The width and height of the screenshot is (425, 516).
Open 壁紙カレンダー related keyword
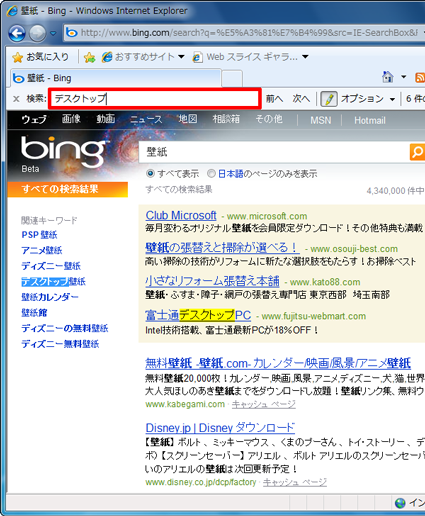50,297
